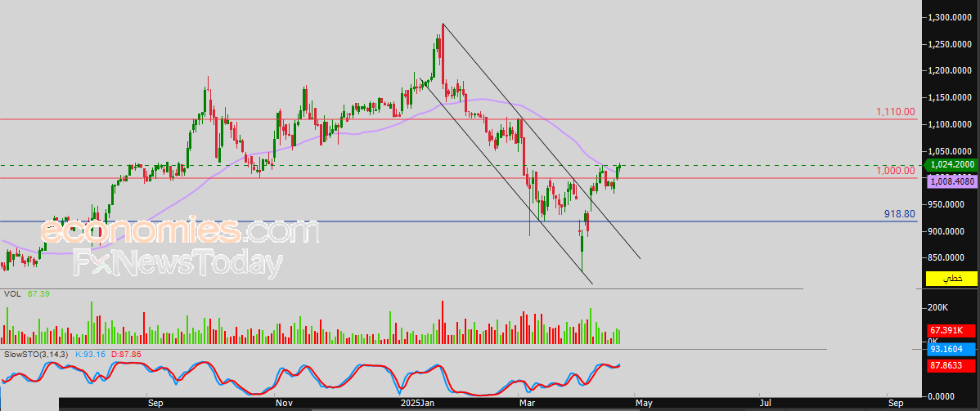Click the blue stochastic tag 93.1604
Screen dimensions: 980x411
pos(952,349)
